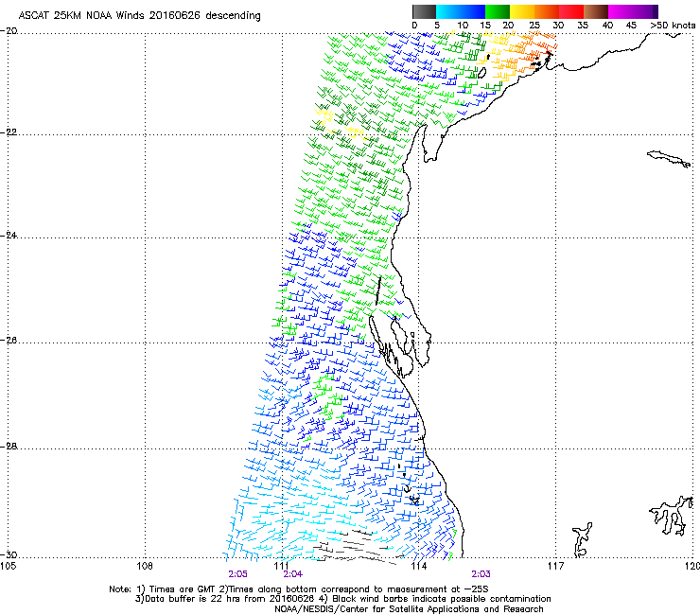Click the green 15-20 knots legend swatch
Viewport: 700px width, 615px height.
pos(498,11)
